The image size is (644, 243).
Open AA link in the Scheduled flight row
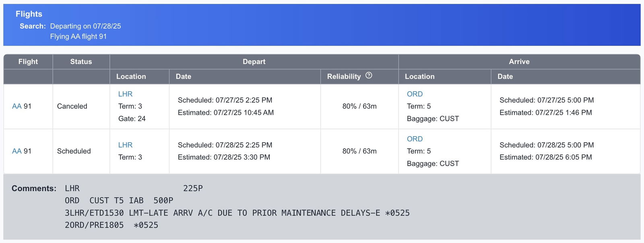coord(17,151)
